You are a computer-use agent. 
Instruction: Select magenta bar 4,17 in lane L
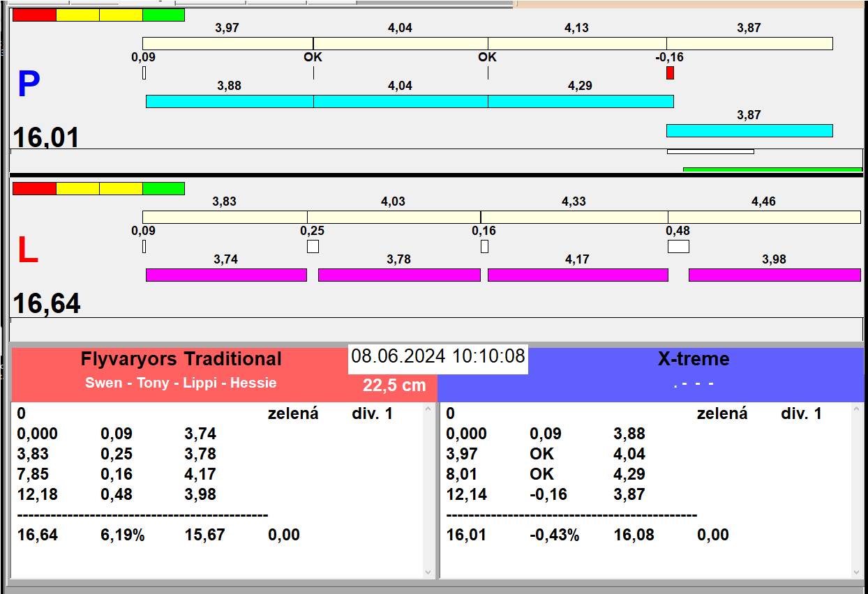(x=578, y=275)
